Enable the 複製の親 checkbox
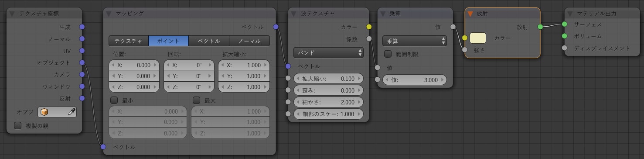The width and height of the screenshot is (644, 159). pos(17,126)
